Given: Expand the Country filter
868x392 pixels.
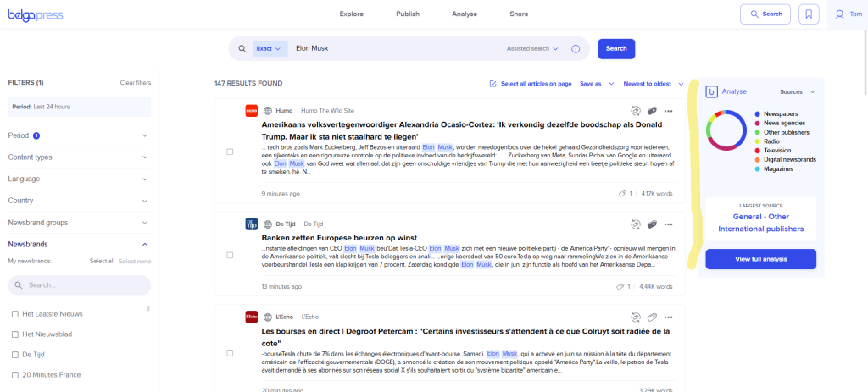Looking at the screenshot, I should coord(79,201).
